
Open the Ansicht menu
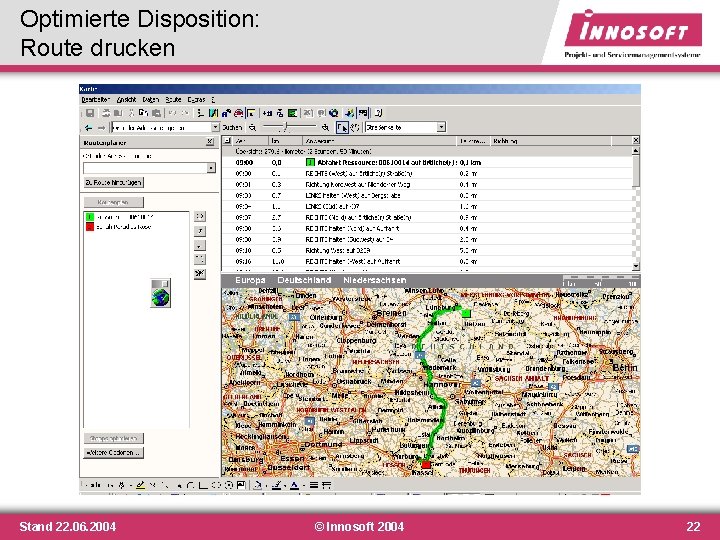[126, 100]
